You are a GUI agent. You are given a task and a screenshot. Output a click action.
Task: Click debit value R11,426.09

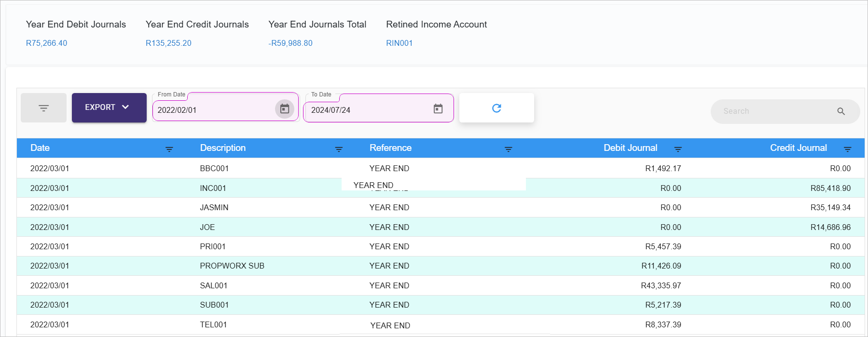661,266
